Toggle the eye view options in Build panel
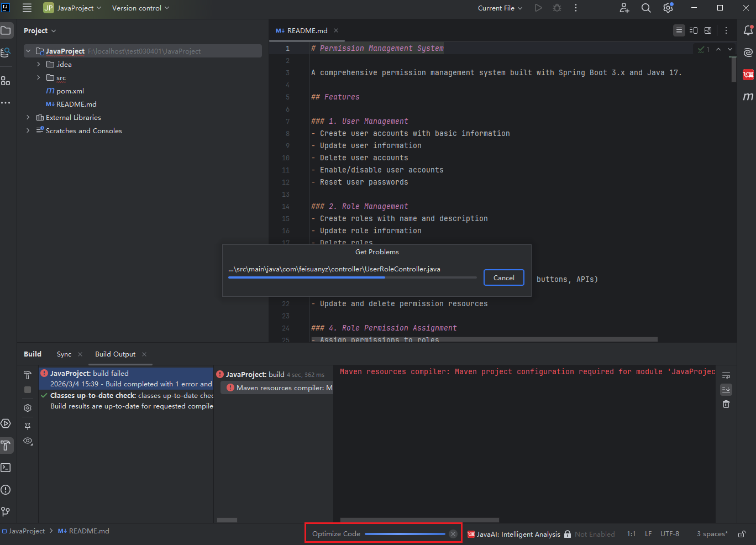The image size is (756, 545). [x=28, y=441]
